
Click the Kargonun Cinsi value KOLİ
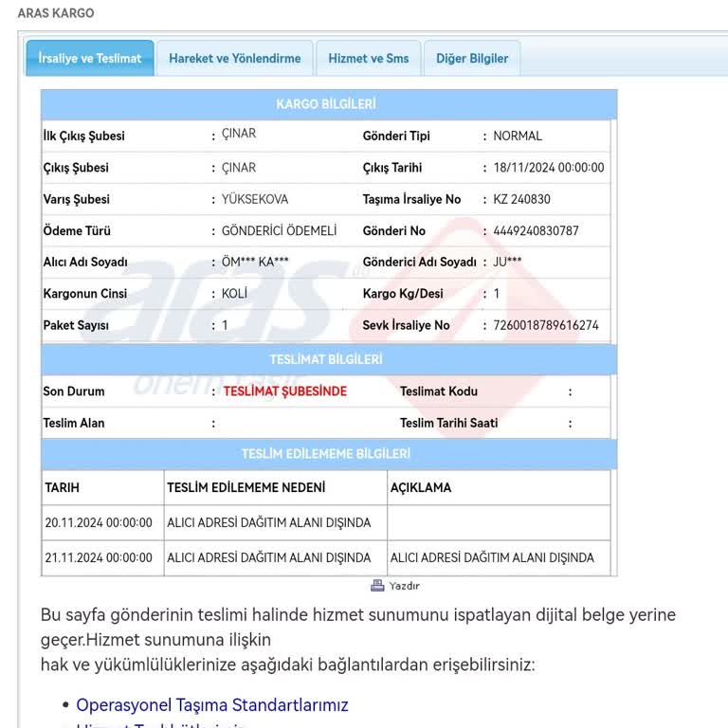234,294
